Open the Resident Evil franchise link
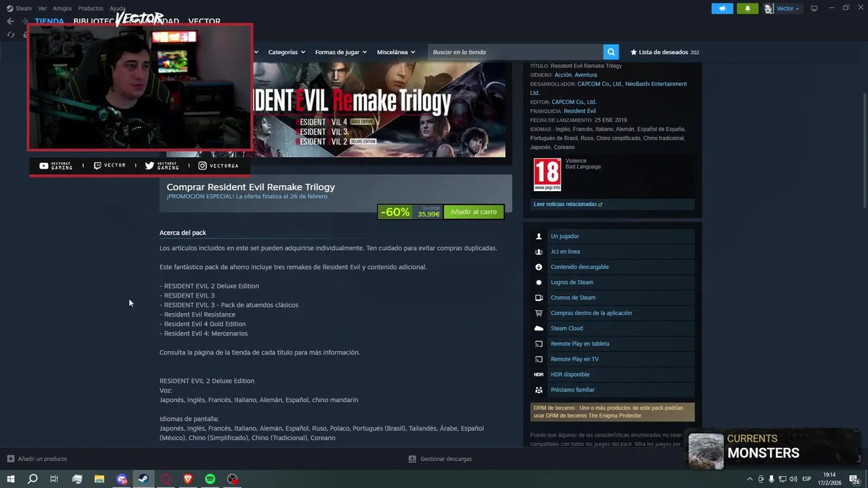Screen dimensions: 868x488 pos(579,111)
